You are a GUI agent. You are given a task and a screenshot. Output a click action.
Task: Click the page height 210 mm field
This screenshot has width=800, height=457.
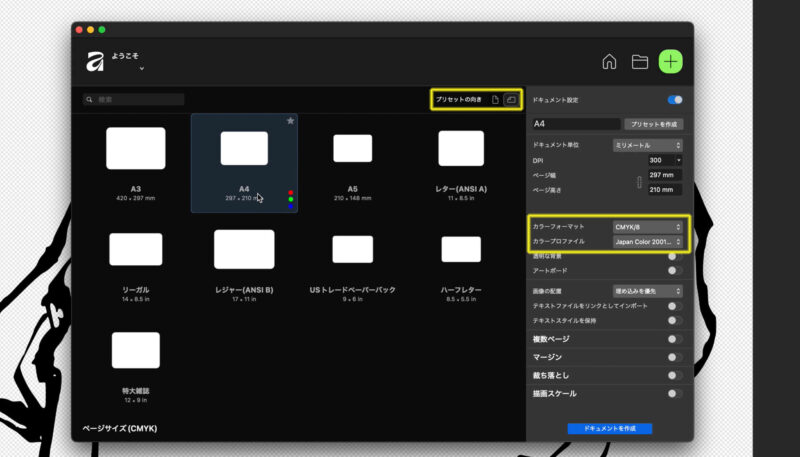(665, 189)
